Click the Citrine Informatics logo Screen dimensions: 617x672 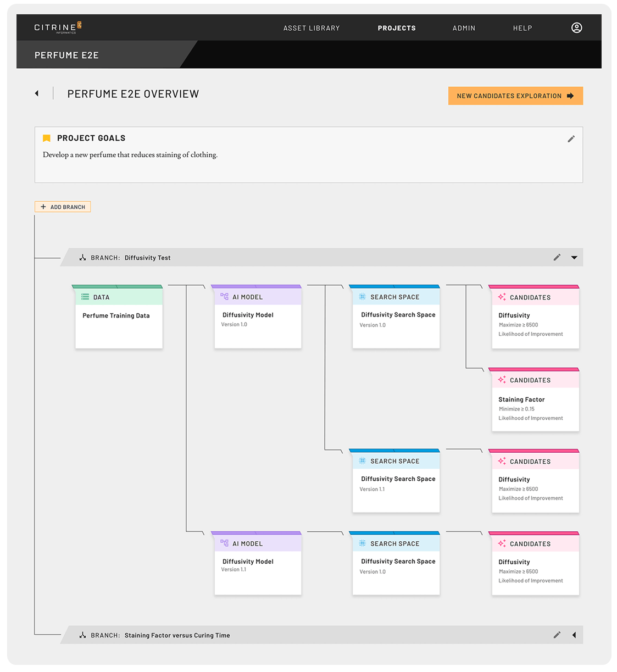[58, 27]
